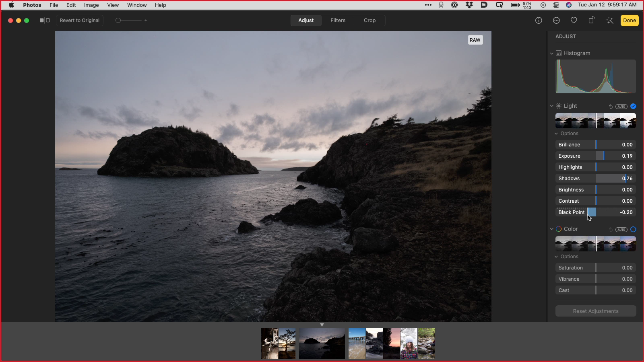This screenshot has width=644, height=362.
Task: Select the snowy girl portrait thumbnail
Action: tap(409, 343)
